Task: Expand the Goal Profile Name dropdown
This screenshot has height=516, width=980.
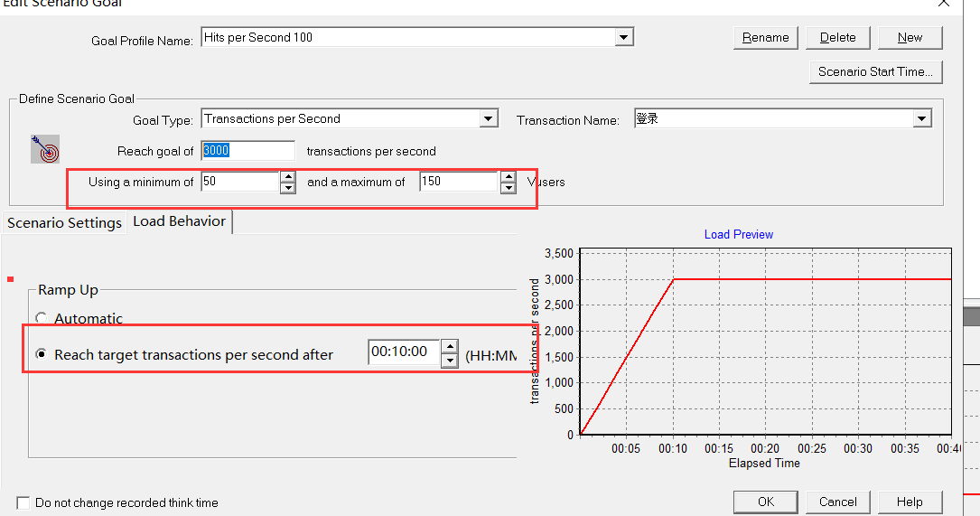Action: pyautogui.click(x=624, y=37)
